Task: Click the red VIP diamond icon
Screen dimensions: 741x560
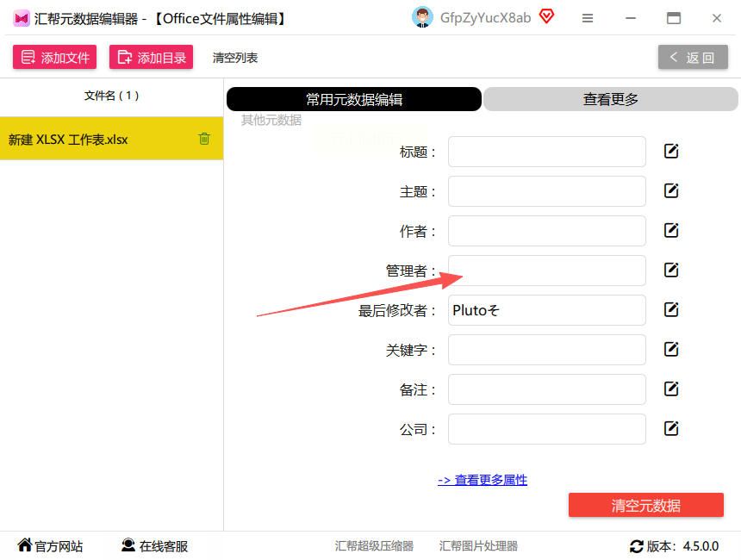Action: point(547,16)
